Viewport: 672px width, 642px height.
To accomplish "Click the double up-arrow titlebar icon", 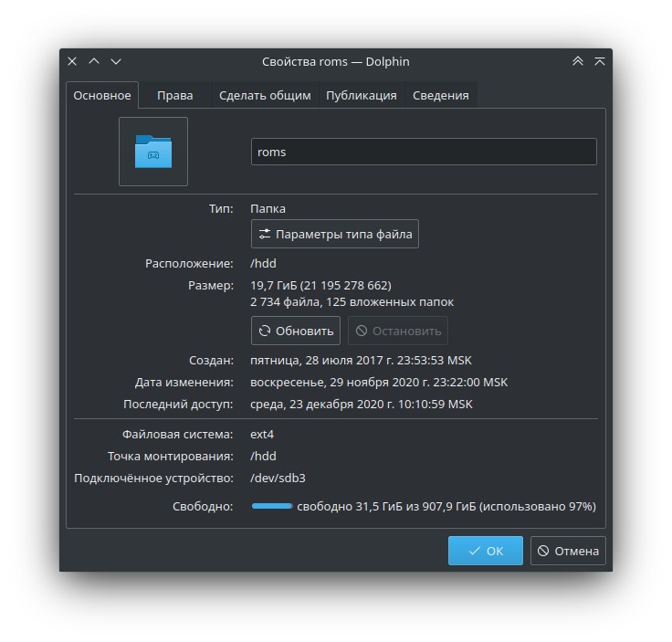I will 578,61.
